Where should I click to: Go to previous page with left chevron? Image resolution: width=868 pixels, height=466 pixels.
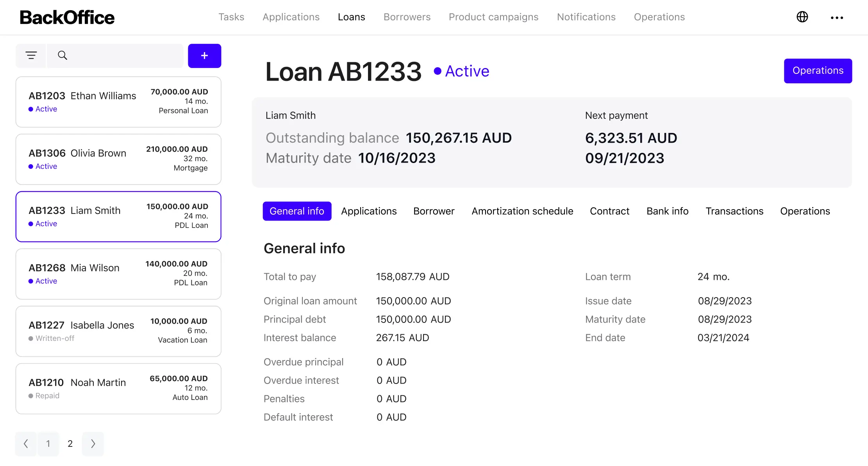point(26,444)
